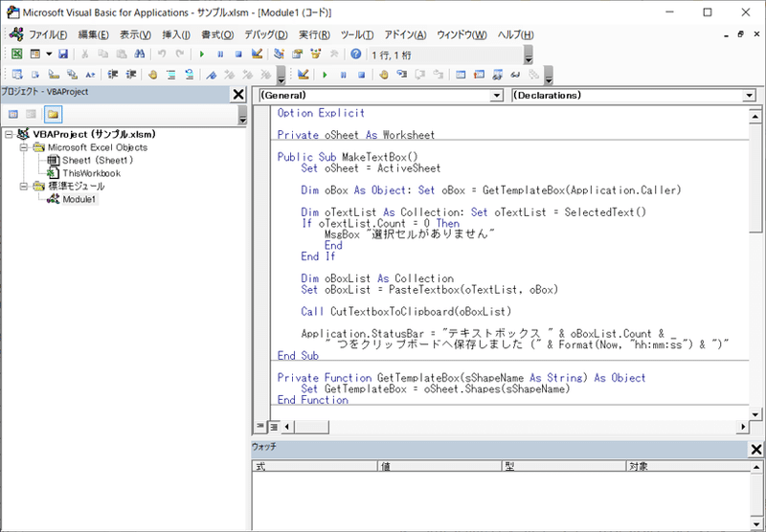Open the (General) object dropdown
Image resolution: width=766 pixels, height=532 pixels.
pos(496,96)
